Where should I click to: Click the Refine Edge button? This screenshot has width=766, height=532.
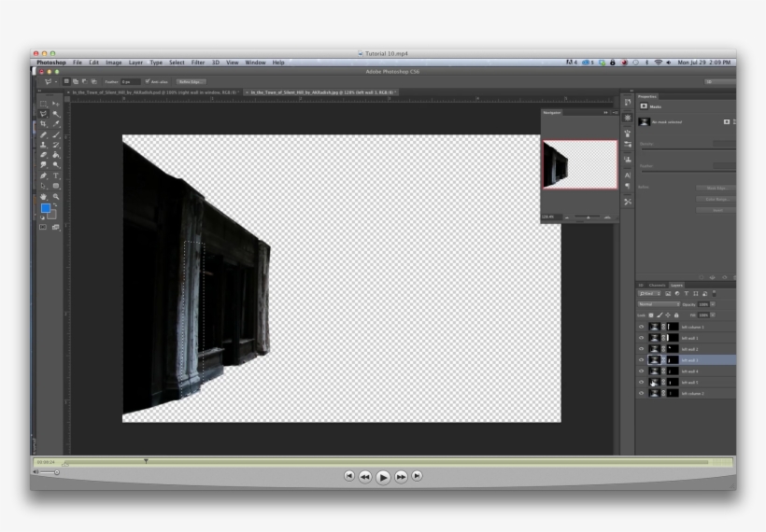point(191,82)
